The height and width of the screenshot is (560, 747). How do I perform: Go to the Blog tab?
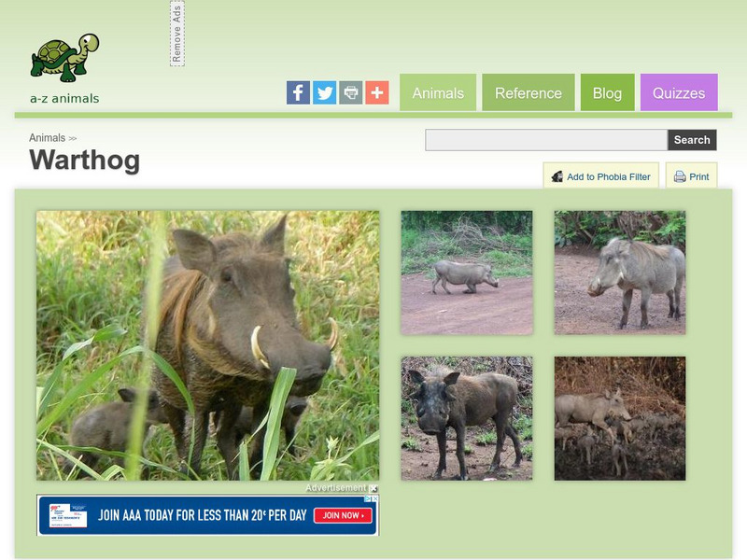pos(608,92)
